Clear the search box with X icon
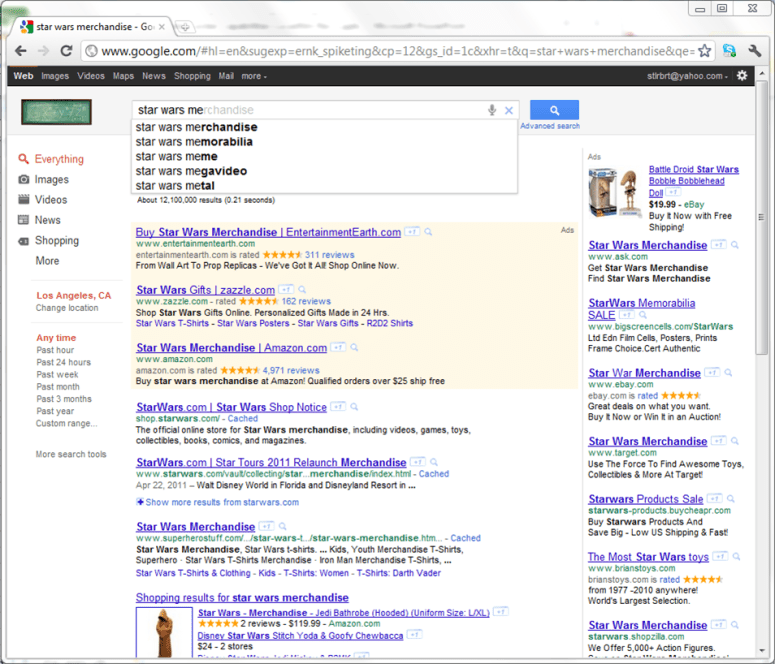775x664 pixels. (509, 110)
